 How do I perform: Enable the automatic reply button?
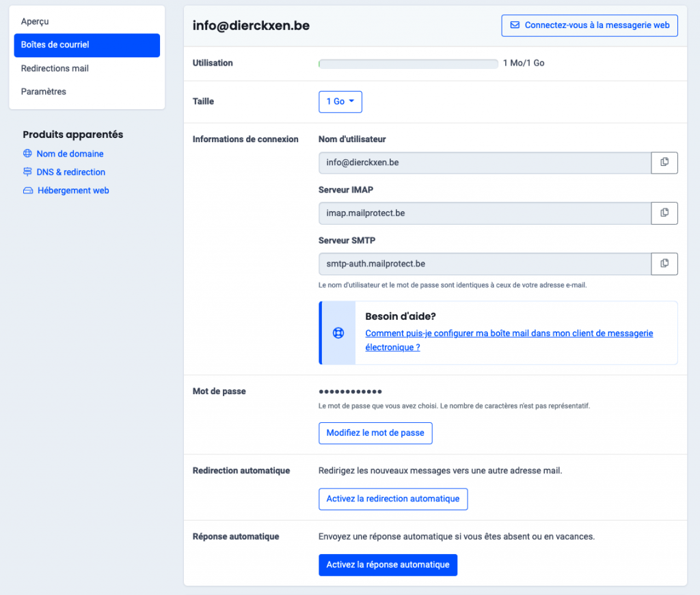click(x=388, y=565)
